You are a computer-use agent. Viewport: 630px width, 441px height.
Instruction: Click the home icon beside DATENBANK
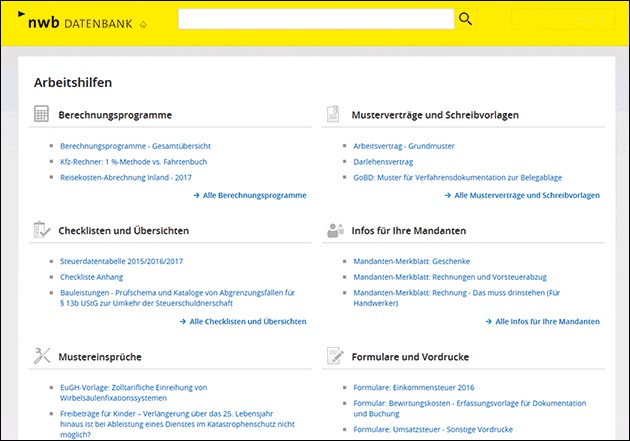point(142,23)
